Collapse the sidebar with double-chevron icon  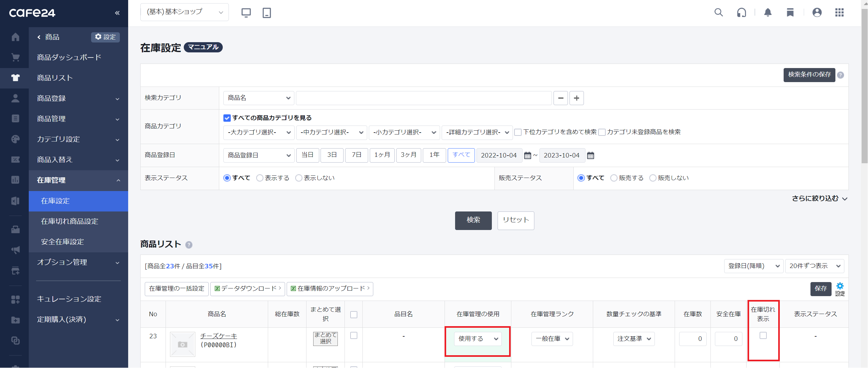click(117, 13)
